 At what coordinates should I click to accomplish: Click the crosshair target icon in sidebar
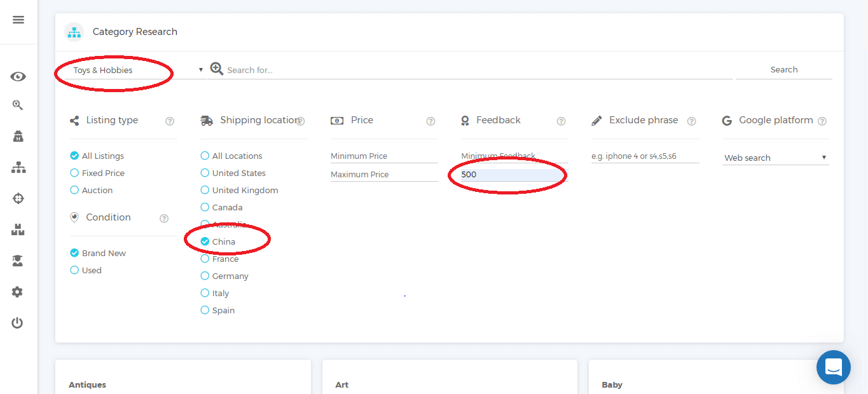[18, 198]
